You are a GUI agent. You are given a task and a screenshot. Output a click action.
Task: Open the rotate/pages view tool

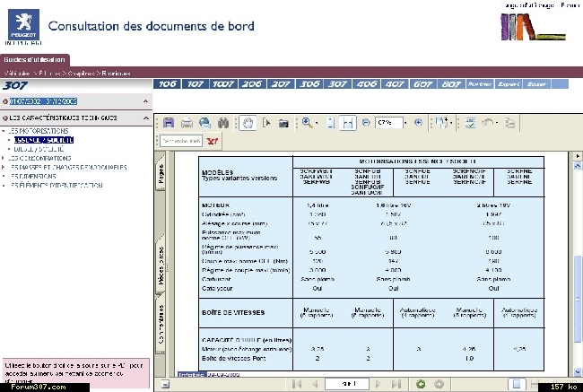click(441, 123)
